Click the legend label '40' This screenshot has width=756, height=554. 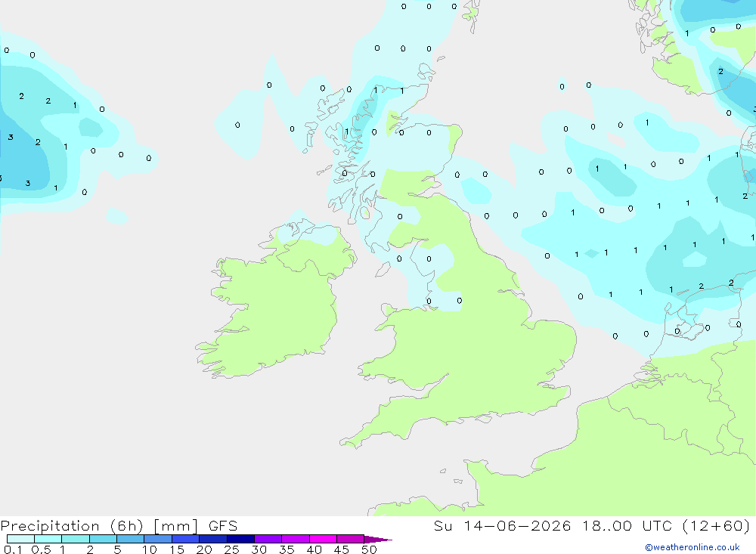tap(314, 549)
